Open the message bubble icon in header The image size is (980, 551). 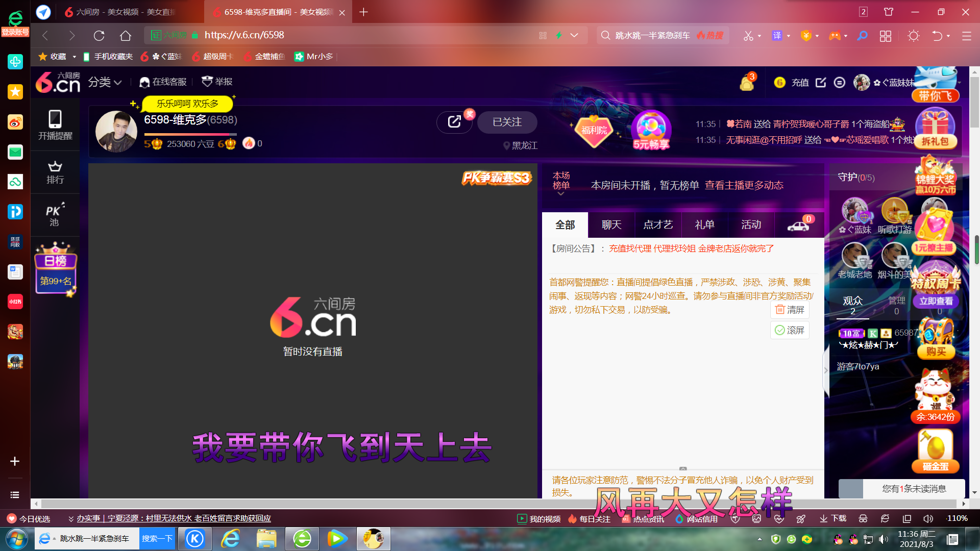click(840, 82)
